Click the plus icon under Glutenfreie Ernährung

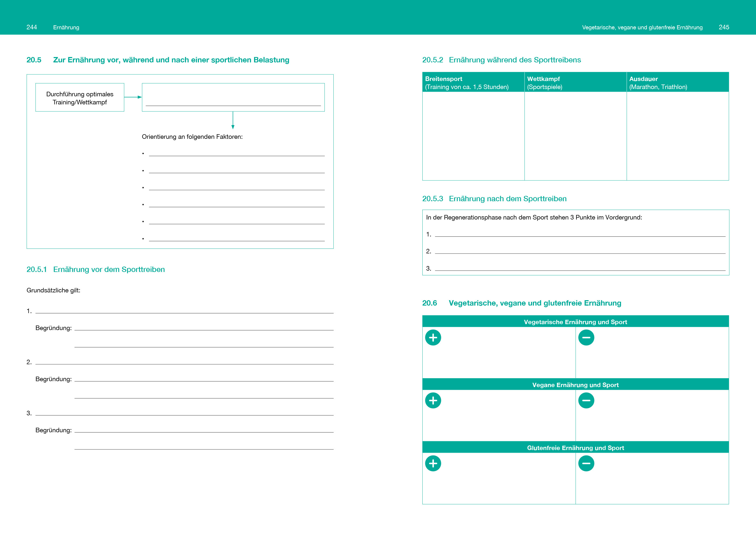433,463
